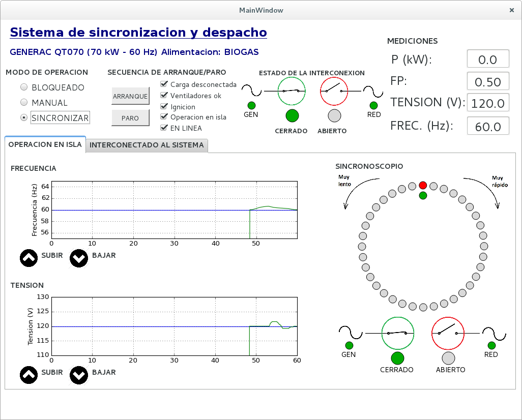Uncheck Carga desconectada checkbox

tap(163, 84)
